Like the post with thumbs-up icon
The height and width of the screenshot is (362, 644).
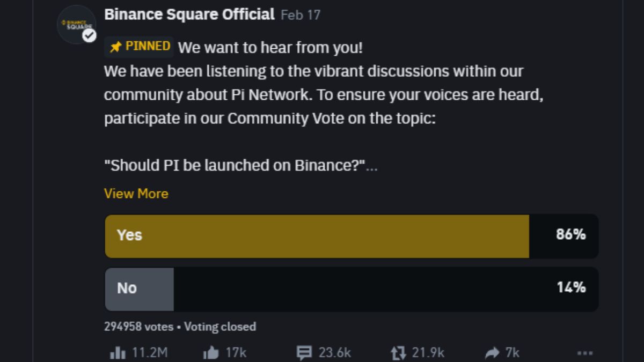211,352
